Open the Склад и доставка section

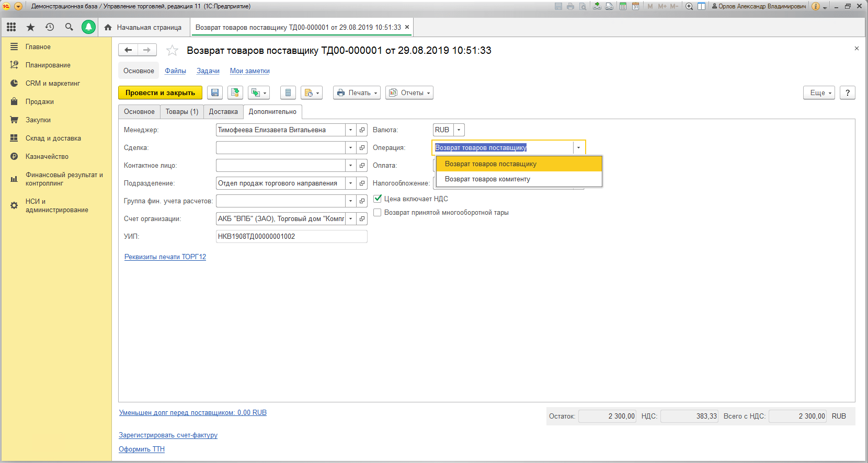coord(53,138)
